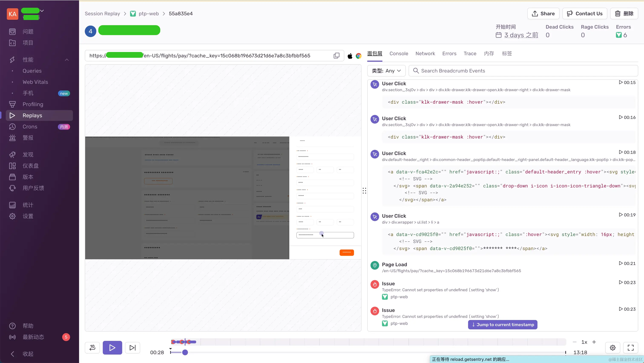Click Jump to current timestamp
644x363 pixels.
[503, 324]
